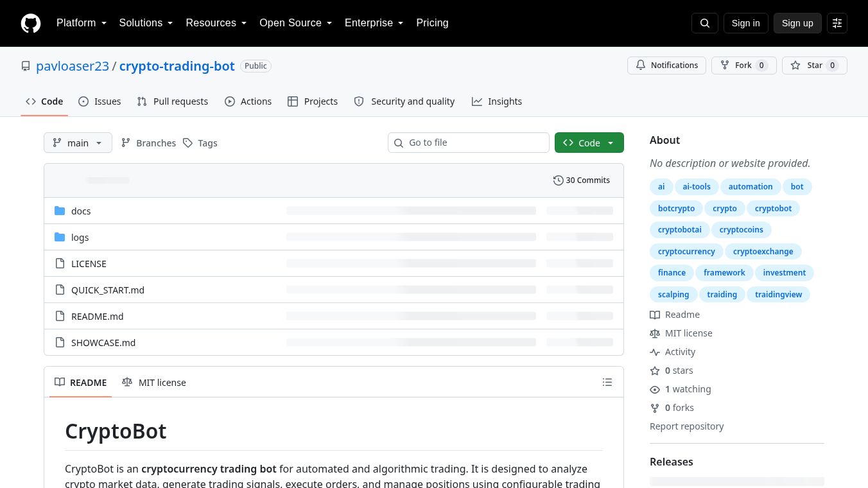
Task: Expand the Enterprise dropdown menu
Action: point(374,23)
